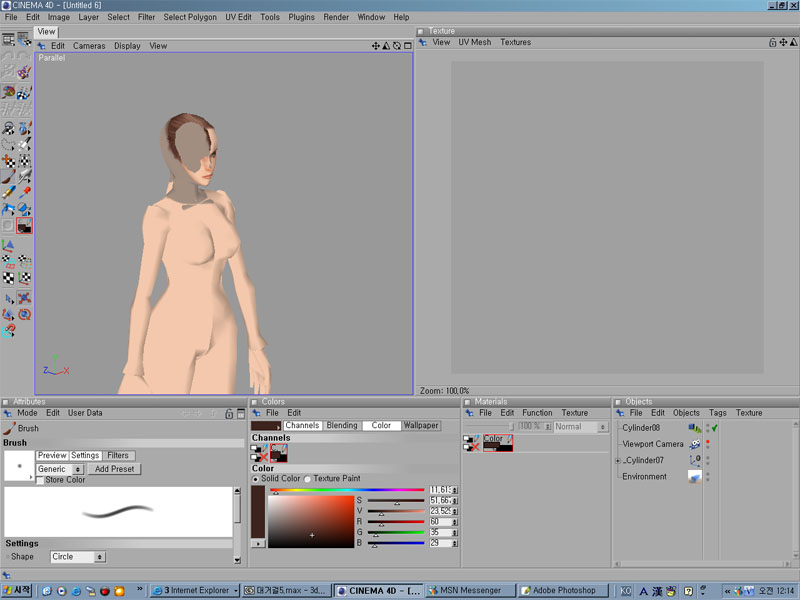This screenshot has width=800, height=600.
Task: Select the Brush tool in left toolbar
Action: [8, 176]
